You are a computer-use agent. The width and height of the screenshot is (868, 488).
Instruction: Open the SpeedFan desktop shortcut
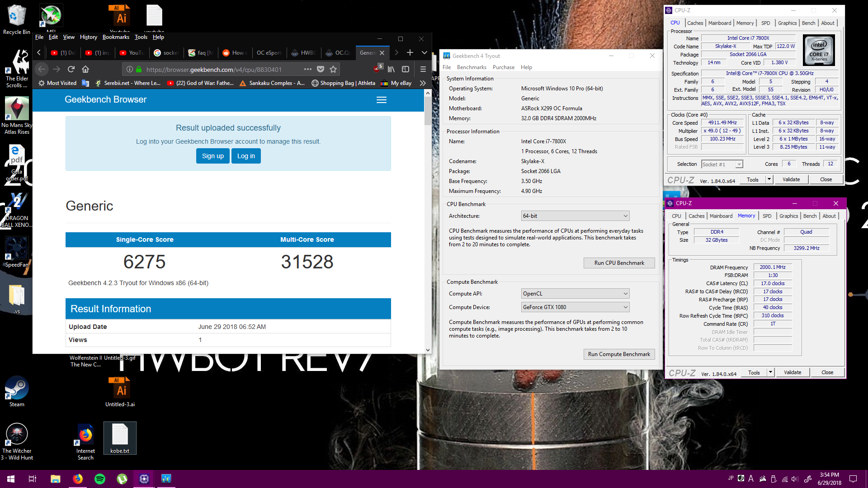17,251
